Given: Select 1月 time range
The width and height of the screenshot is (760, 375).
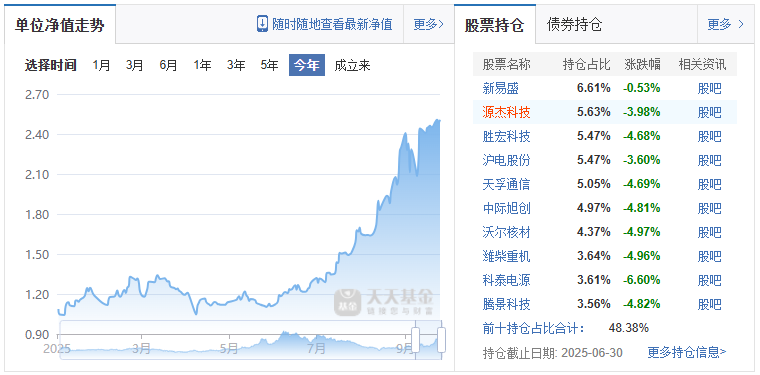Looking at the screenshot, I should (102, 65).
